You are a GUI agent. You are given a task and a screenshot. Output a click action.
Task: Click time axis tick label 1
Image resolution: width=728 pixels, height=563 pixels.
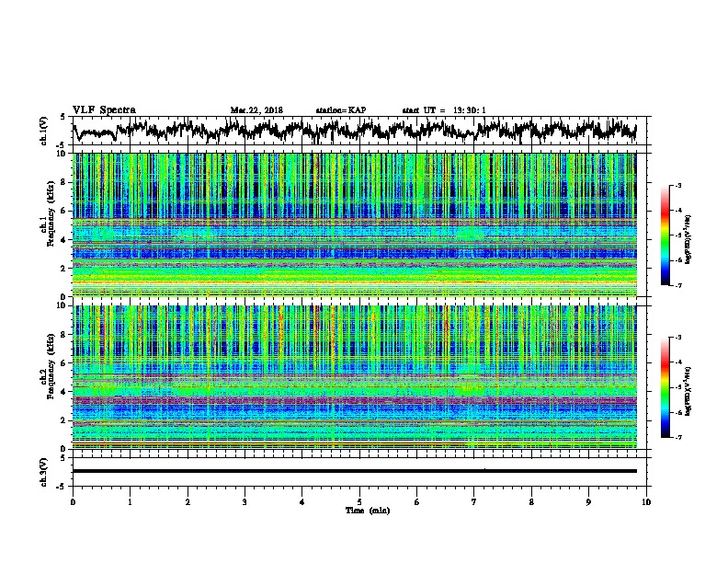[x=130, y=502]
